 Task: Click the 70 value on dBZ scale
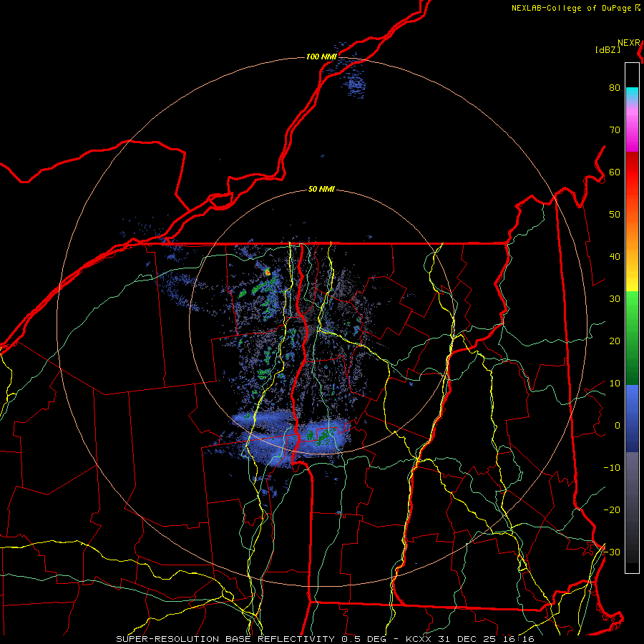pyautogui.click(x=615, y=130)
